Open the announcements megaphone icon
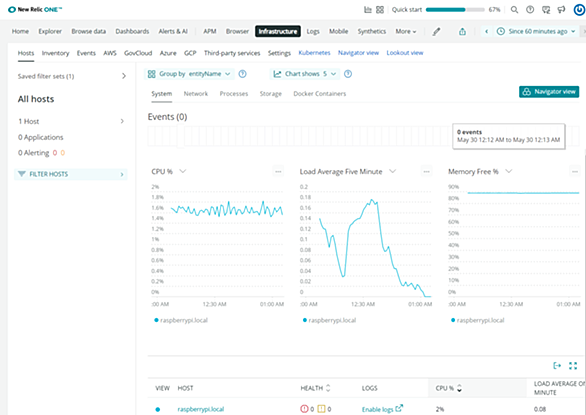Viewport: 586px width, 415px height. click(561, 10)
